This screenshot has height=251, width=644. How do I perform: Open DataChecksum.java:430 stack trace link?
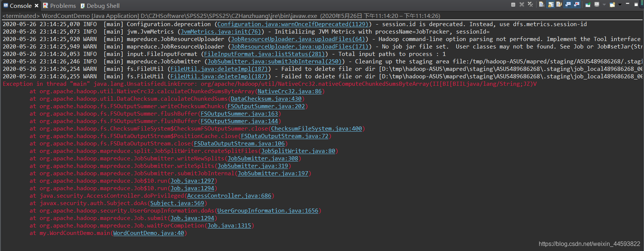266,99
